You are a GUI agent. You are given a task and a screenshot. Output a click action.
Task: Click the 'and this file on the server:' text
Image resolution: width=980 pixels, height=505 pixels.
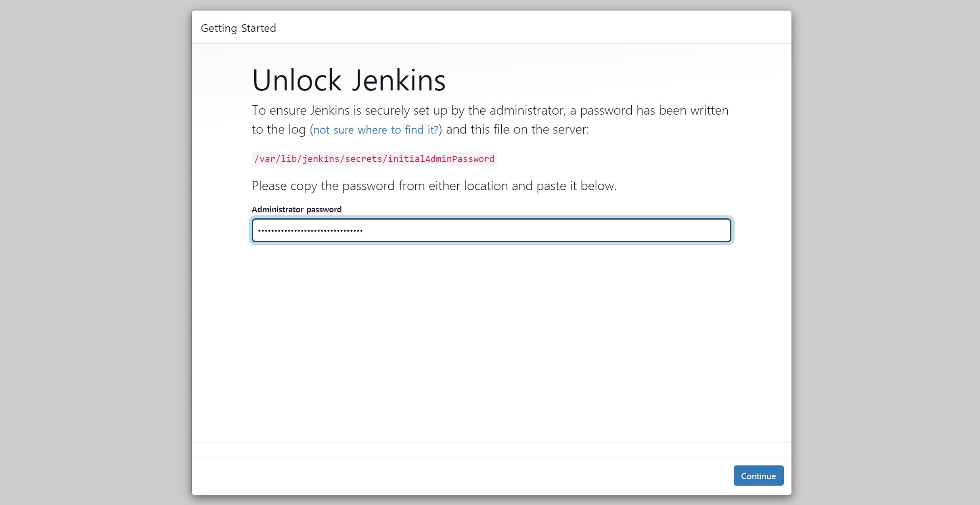pos(517,130)
